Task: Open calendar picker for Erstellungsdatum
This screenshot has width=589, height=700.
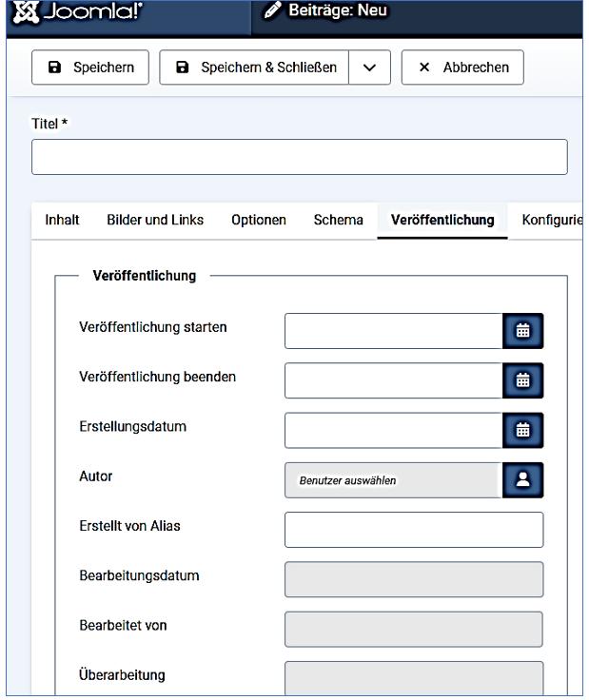Action: 522,430
